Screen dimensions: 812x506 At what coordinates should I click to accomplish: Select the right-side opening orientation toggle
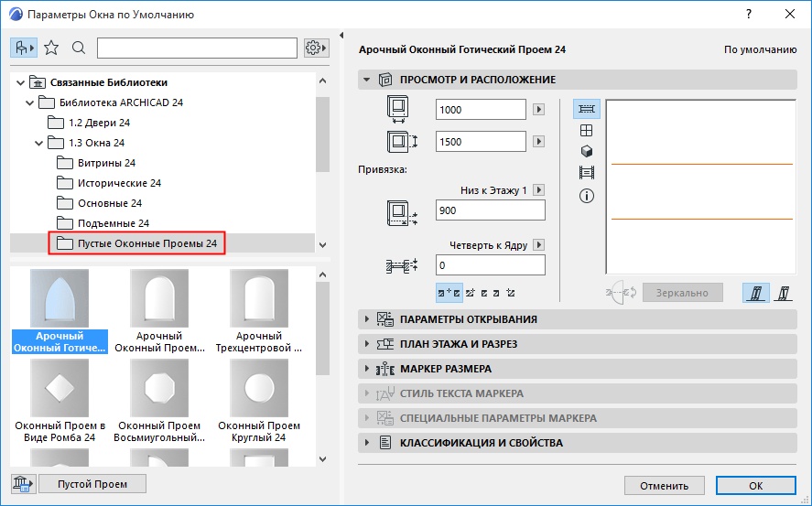click(x=783, y=293)
